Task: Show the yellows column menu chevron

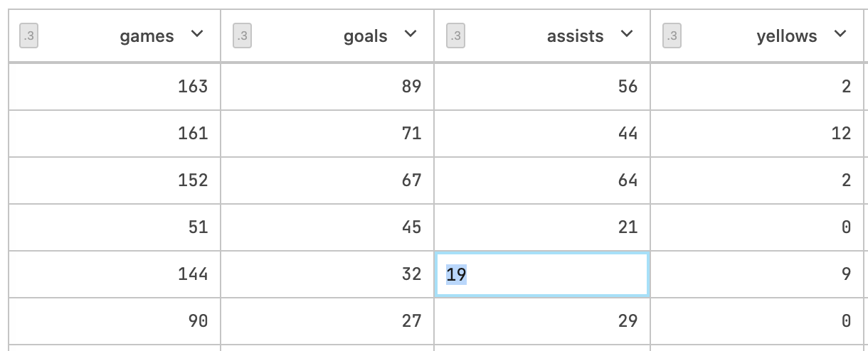Action: pyautogui.click(x=840, y=34)
